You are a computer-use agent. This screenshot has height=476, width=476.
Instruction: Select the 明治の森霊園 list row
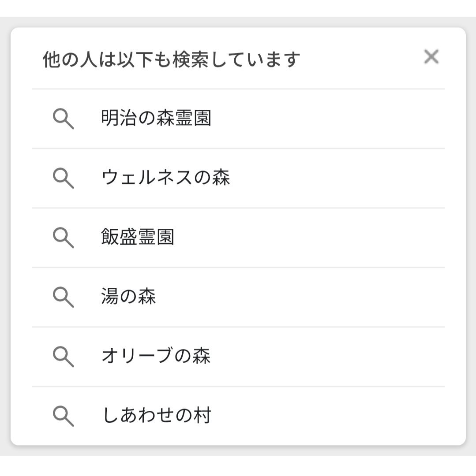click(238, 119)
